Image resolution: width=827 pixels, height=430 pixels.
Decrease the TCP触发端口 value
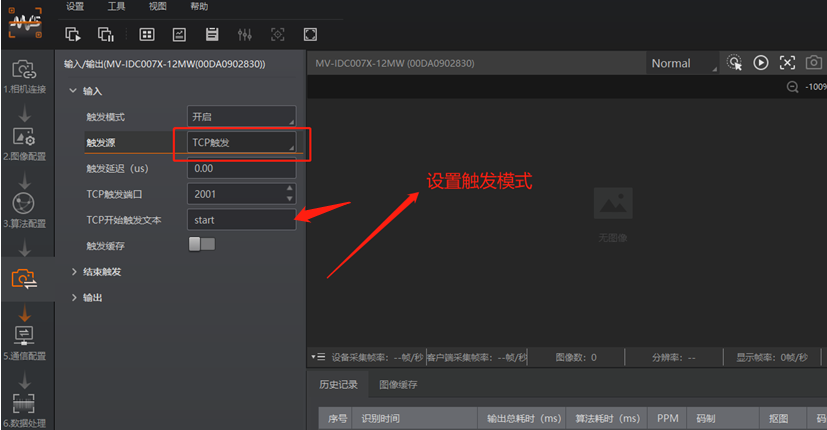pos(290,199)
